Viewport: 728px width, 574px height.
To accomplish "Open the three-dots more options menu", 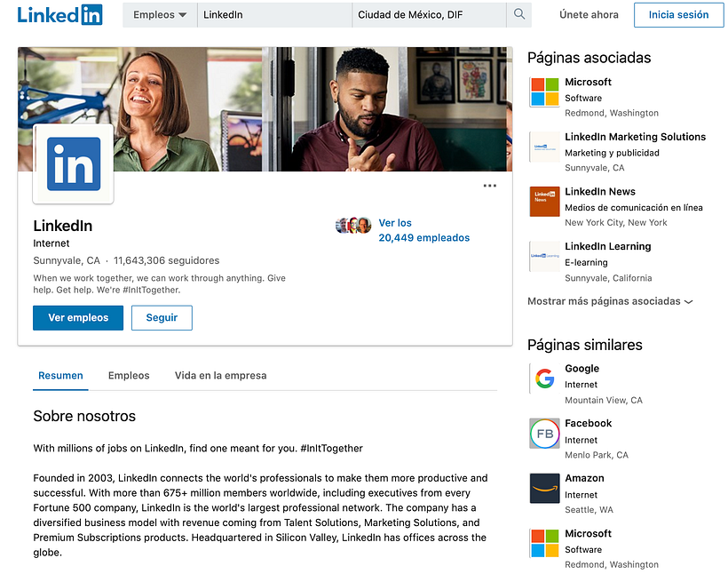I will (x=489, y=186).
